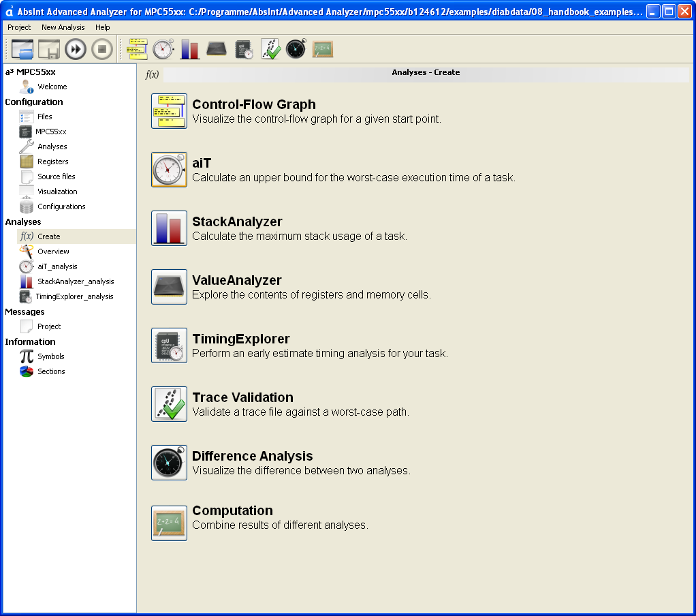Click the Computation title text
The width and height of the screenshot is (696, 616).
tap(233, 511)
